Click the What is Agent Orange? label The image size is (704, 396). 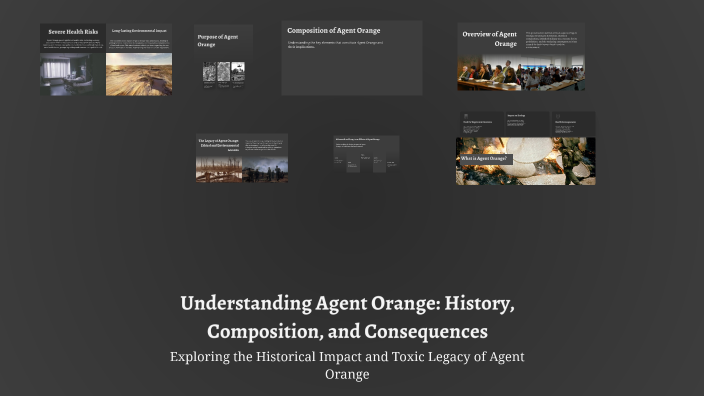(x=484, y=158)
